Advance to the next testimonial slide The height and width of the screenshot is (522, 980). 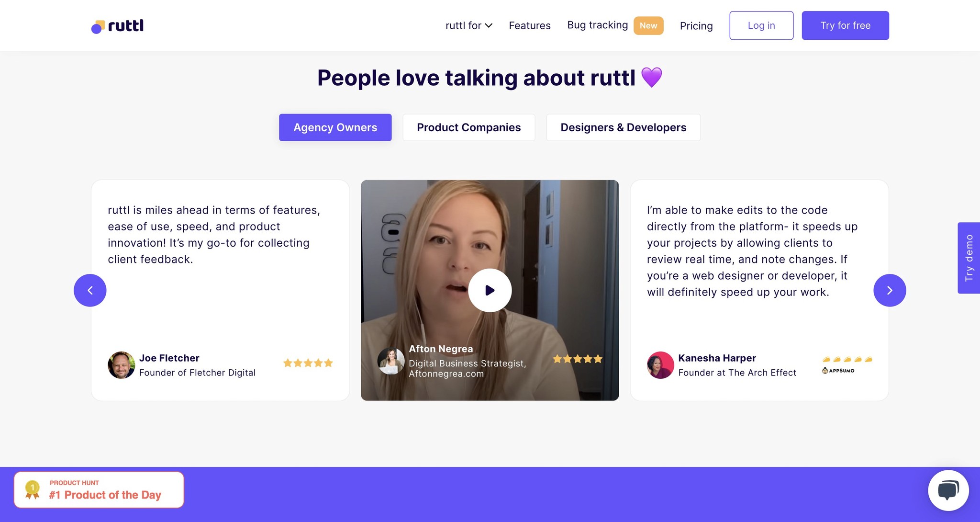[x=890, y=290]
